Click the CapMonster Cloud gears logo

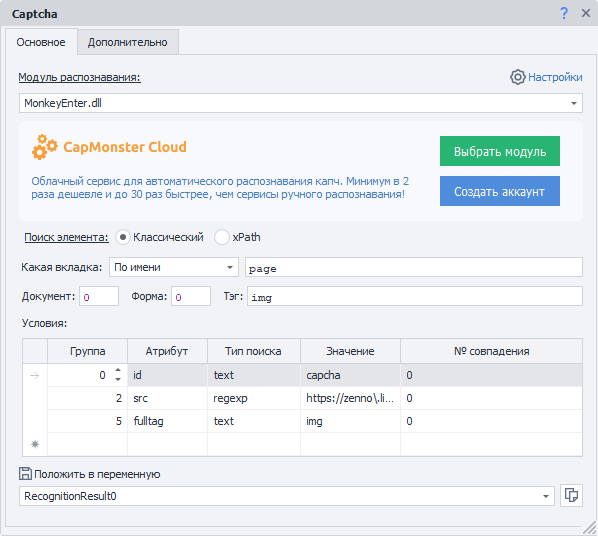pos(44,147)
